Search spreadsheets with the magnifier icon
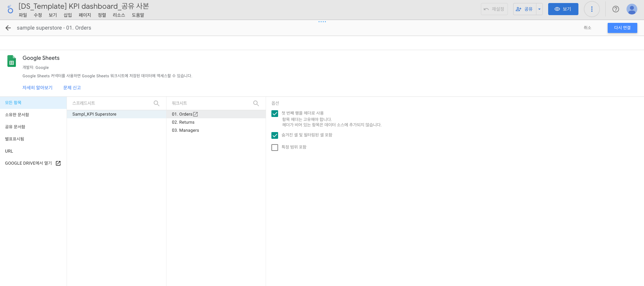This screenshot has width=644, height=286. click(156, 104)
